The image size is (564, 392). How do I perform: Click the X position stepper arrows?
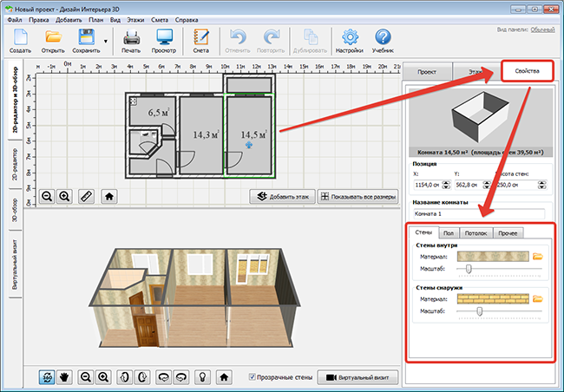pyautogui.click(x=446, y=185)
